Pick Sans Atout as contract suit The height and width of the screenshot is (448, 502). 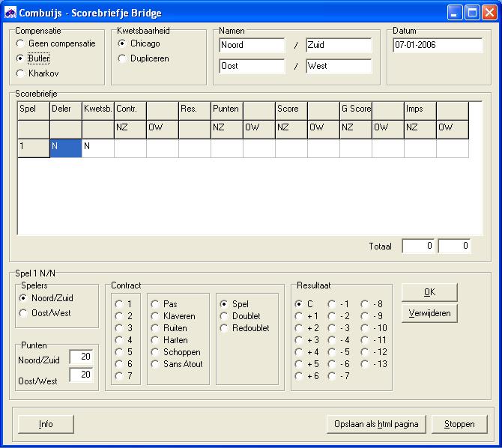click(x=155, y=364)
